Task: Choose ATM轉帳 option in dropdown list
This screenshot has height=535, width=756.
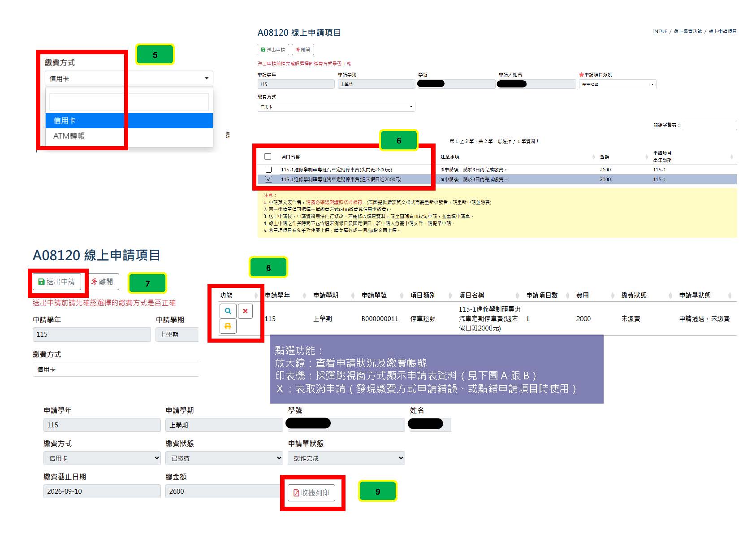Action: pyautogui.click(x=129, y=136)
